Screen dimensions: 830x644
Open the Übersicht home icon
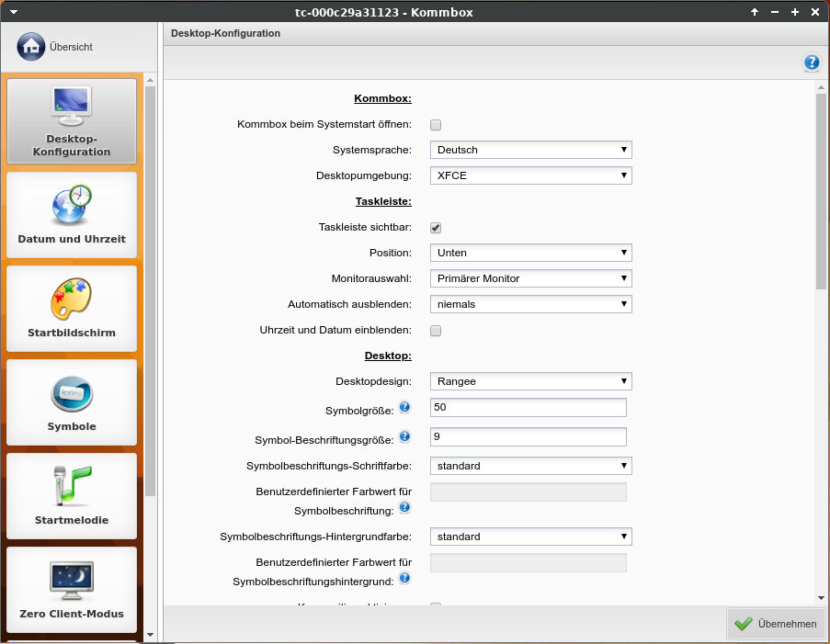(x=30, y=46)
